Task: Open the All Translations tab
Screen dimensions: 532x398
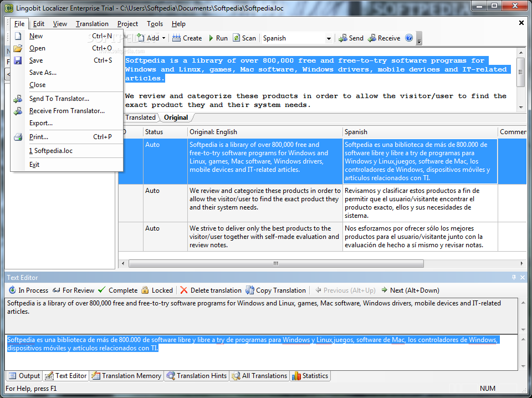Action: [259, 376]
